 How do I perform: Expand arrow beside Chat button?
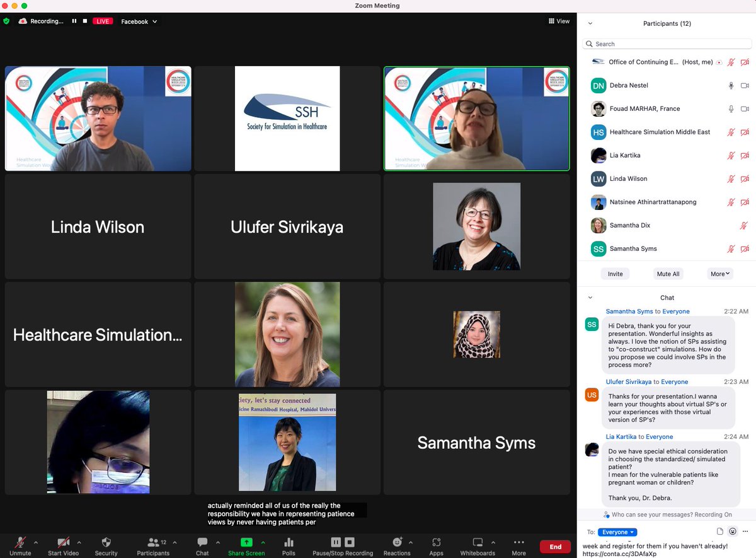218,542
